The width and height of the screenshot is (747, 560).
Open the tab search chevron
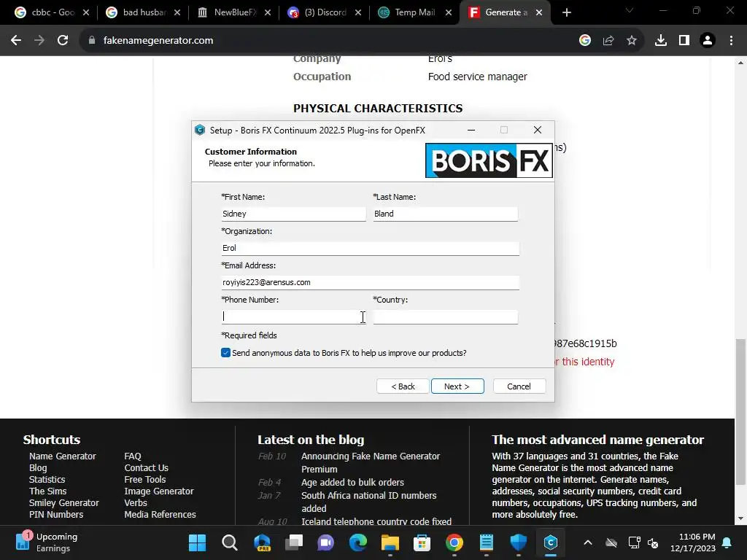629,10
